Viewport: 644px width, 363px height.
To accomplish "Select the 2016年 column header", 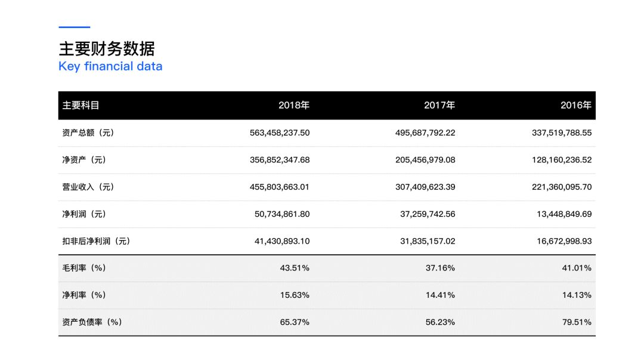I will tap(576, 106).
